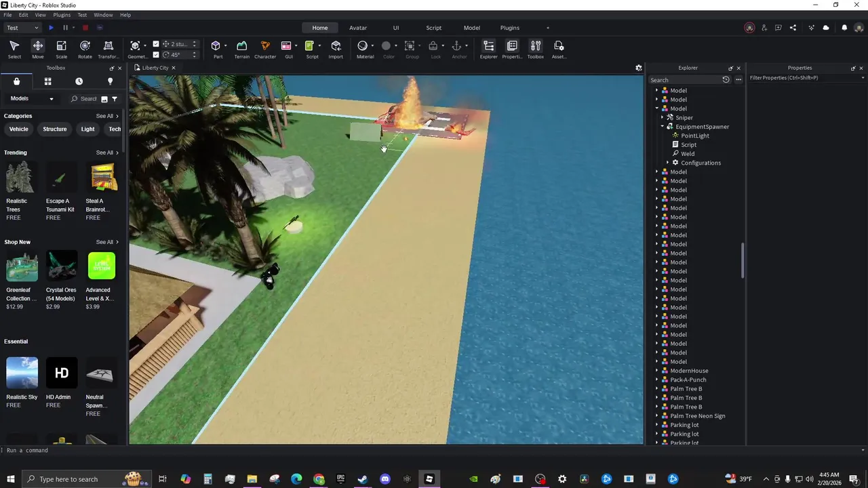868x488 pixels.
Task: Expand the Sniper item in Explorer
Action: 663,118
